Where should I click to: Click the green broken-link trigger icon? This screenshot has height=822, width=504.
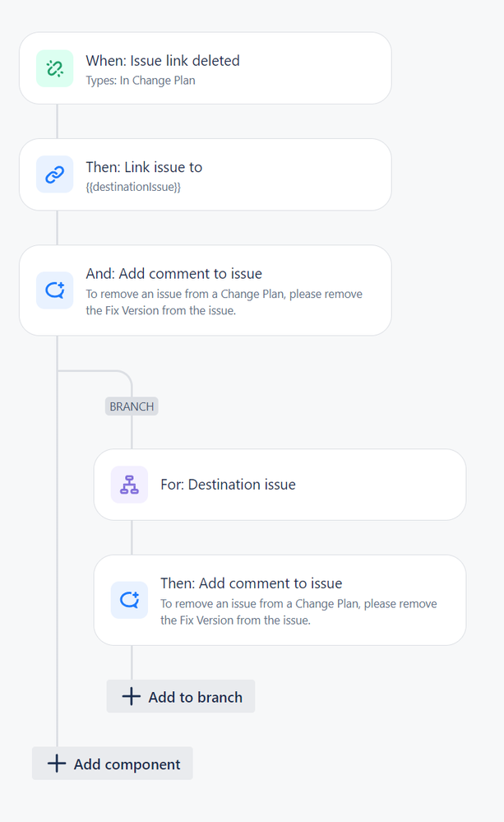(54, 68)
